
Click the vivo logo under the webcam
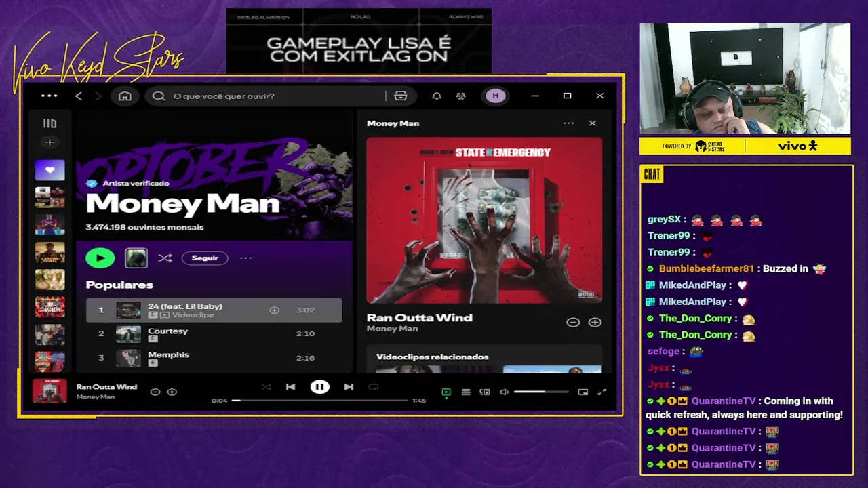(x=797, y=146)
